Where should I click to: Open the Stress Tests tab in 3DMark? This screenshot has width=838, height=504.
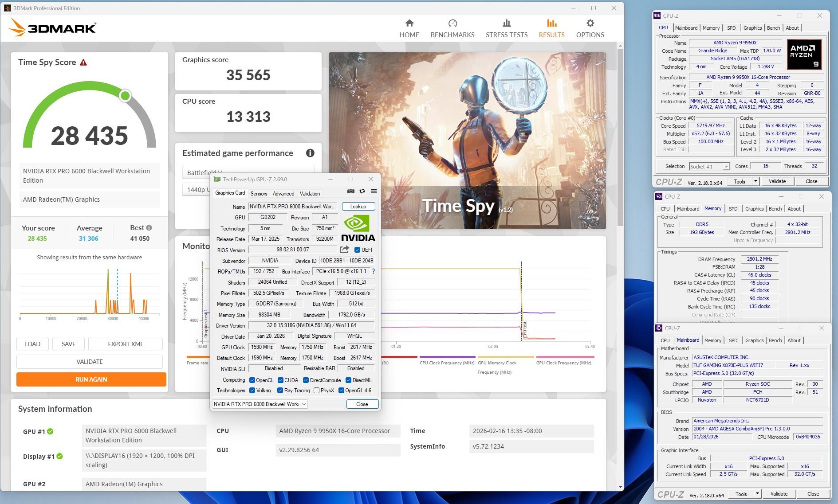(x=506, y=28)
